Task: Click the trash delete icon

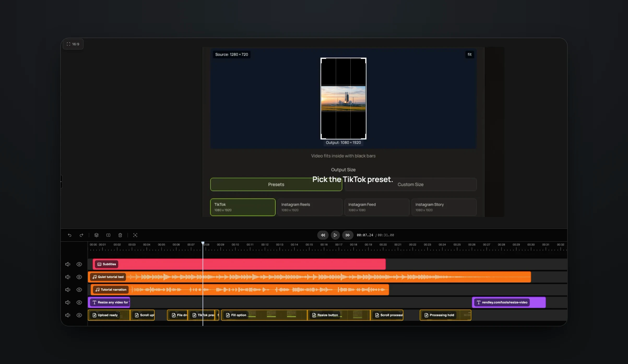Action: pyautogui.click(x=120, y=235)
